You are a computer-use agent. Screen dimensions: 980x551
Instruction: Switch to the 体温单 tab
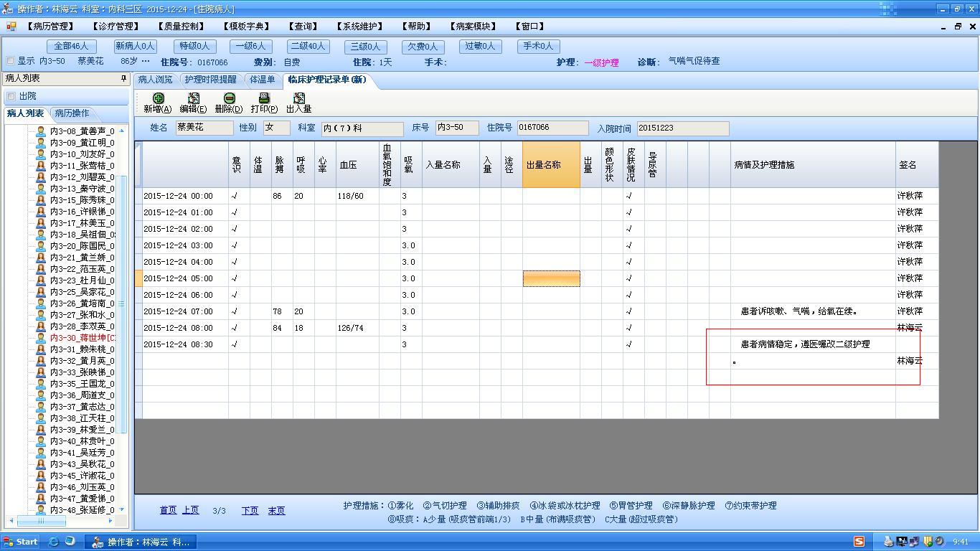click(x=262, y=80)
